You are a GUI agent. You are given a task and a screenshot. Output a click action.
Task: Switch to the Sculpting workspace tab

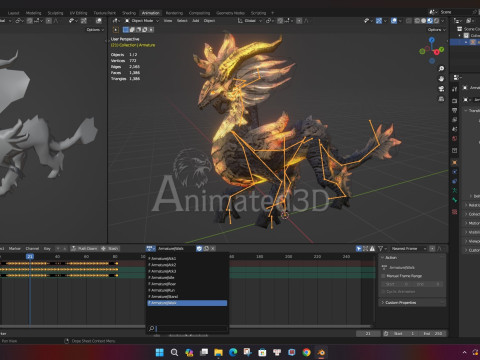(x=55, y=13)
